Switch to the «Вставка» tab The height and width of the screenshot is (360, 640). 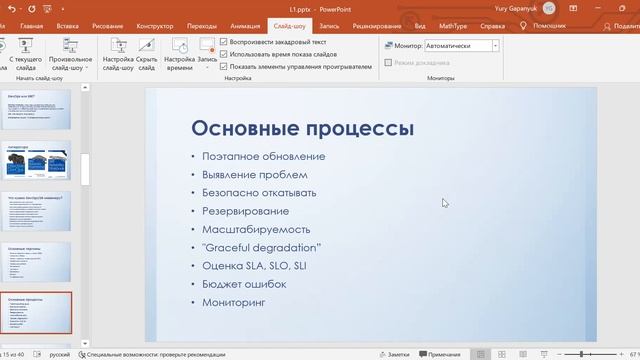67,26
